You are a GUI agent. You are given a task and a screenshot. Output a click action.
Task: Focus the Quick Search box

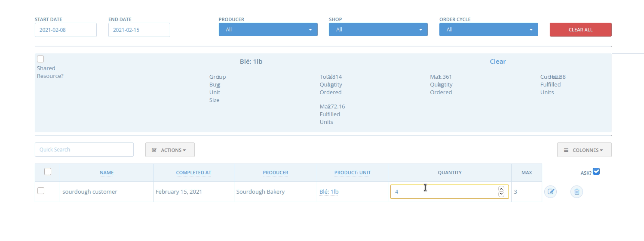84,150
